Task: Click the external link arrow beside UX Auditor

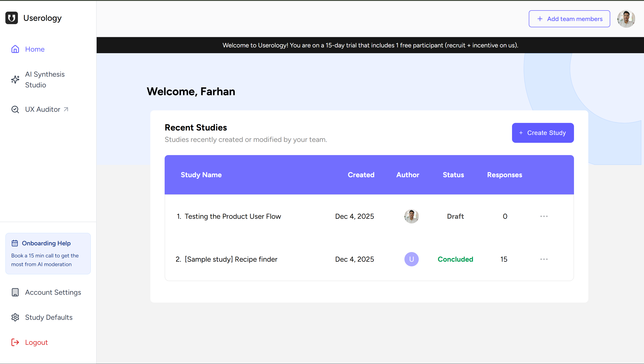Action: [x=66, y=109]
